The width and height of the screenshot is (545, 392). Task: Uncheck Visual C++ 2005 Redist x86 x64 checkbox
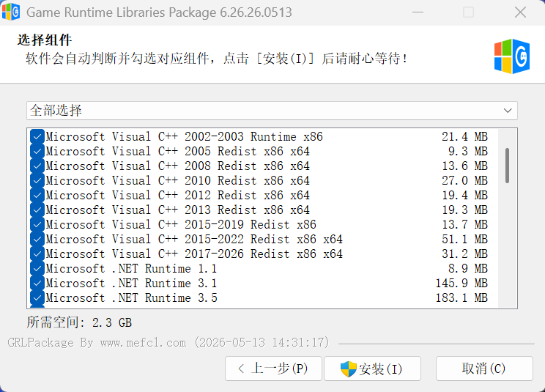click(37, 151)
